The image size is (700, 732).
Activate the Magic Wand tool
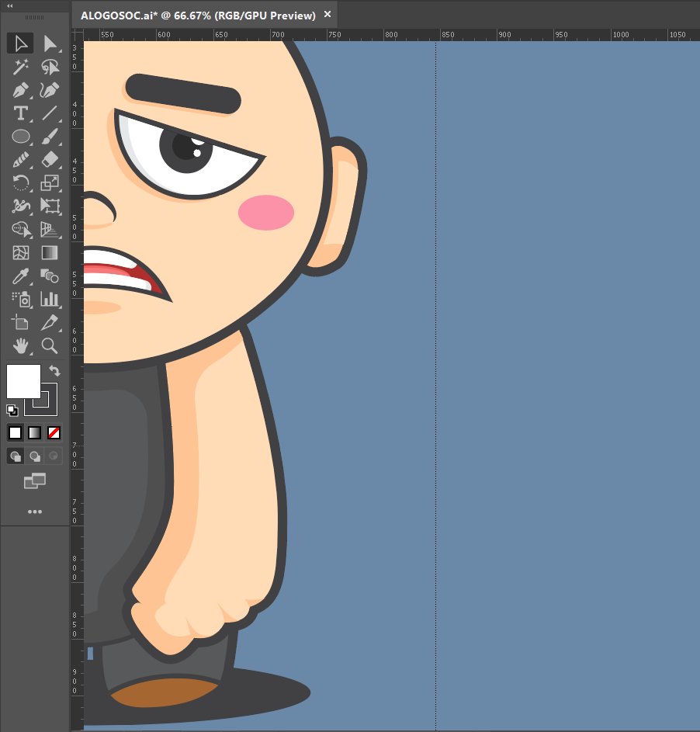[x=21, y=67]
